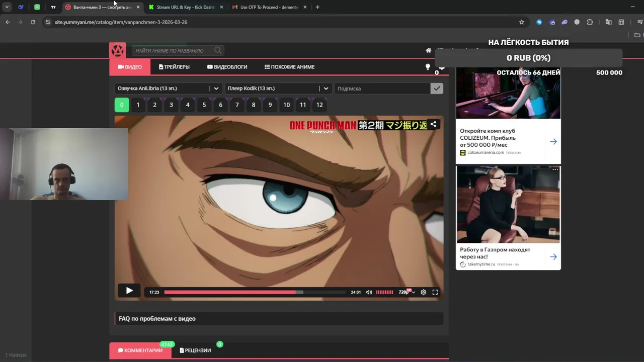This screenshot has width=644, height=362.
Task: Focus the anime name search field
Action: (174, 50)
